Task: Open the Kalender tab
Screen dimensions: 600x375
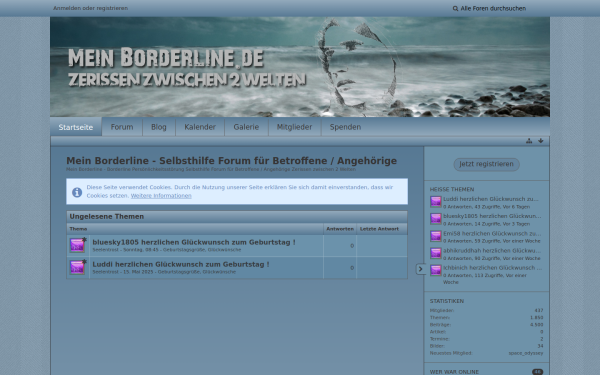Action: 200,127
